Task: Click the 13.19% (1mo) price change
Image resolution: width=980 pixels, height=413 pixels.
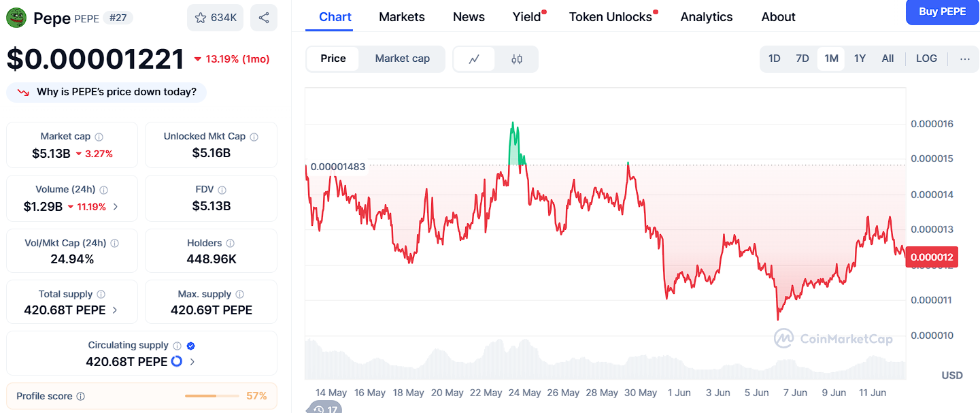Action: coord(232,59)
